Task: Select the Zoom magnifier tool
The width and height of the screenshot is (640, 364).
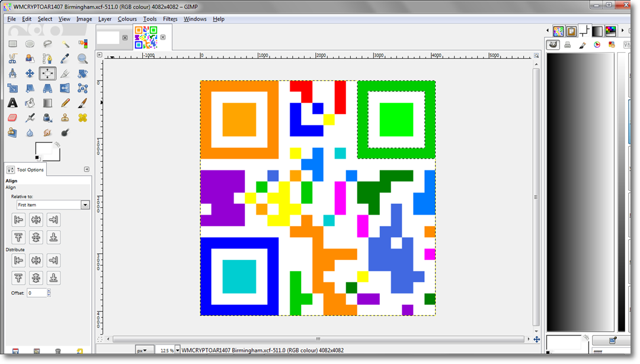Action: (82, 59)
